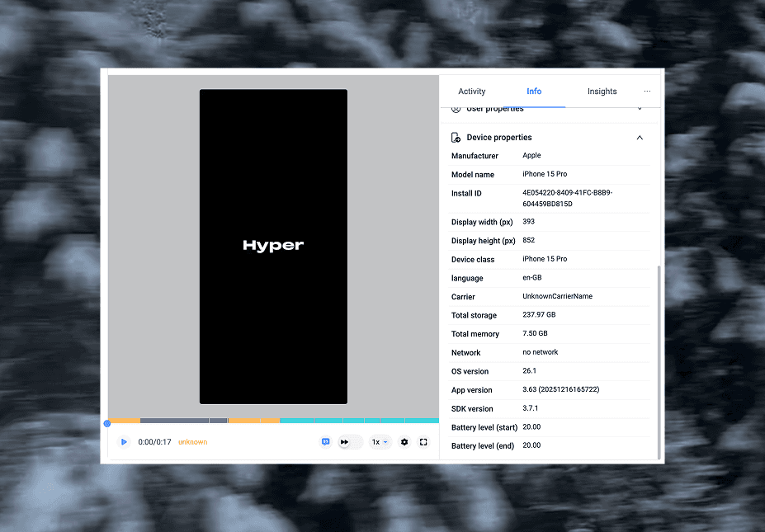Viewport: 765px width, 532px height.
Task: Toggle skip inactivity fast-forward switch
Action: [350, 442]
